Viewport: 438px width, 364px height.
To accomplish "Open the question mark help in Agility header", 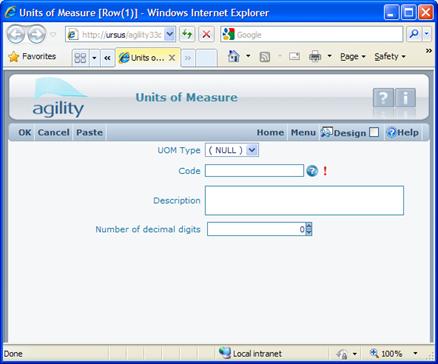I will point(383,98).
